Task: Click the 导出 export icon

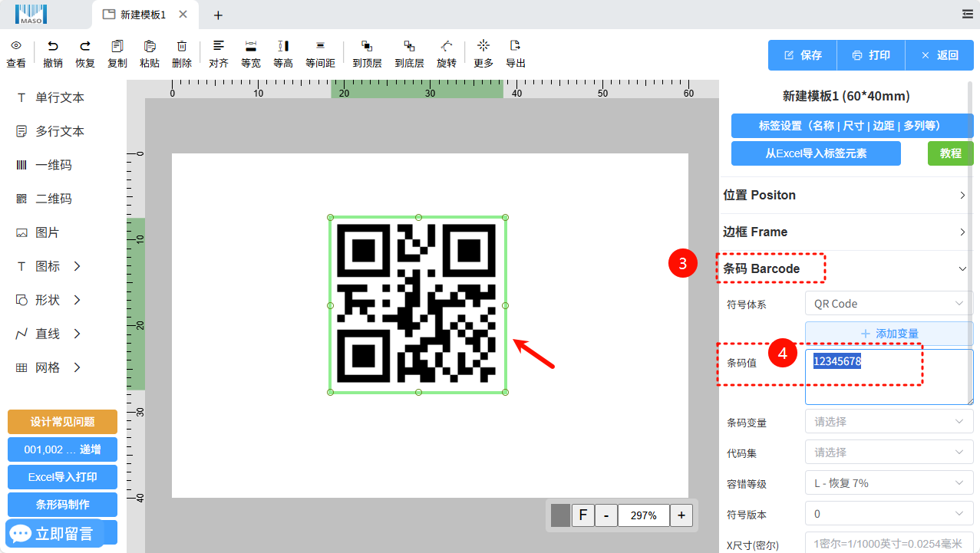Action: (x=516, y=45)
